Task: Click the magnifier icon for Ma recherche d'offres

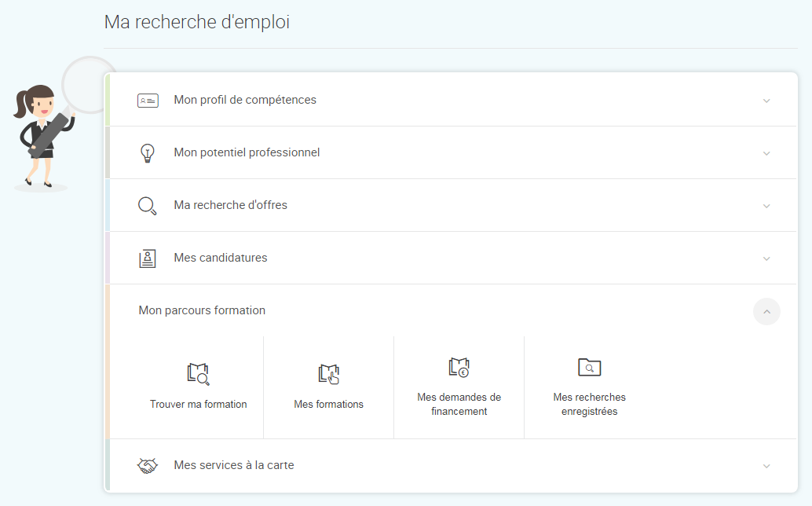Action: click(147, 206)
